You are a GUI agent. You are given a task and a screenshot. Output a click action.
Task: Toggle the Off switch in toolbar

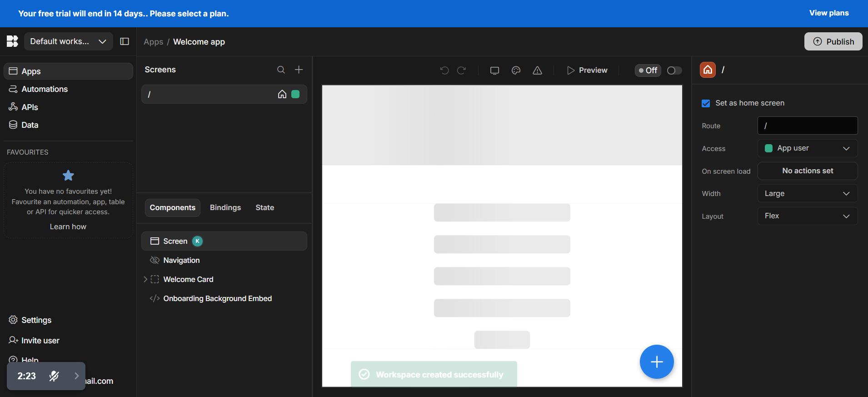[674, 70]
